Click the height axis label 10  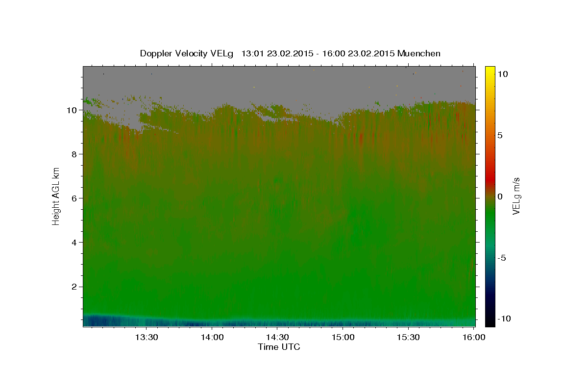(73, 110)
